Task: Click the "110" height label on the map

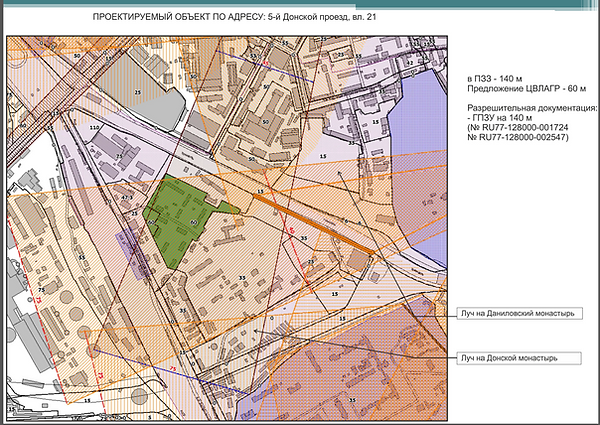Action: pos(94,127)
